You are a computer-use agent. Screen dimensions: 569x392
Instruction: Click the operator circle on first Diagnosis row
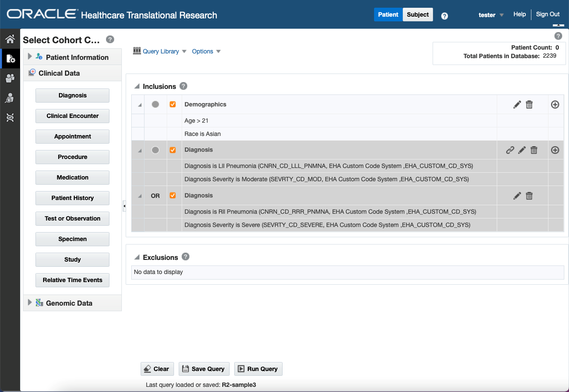155,150
